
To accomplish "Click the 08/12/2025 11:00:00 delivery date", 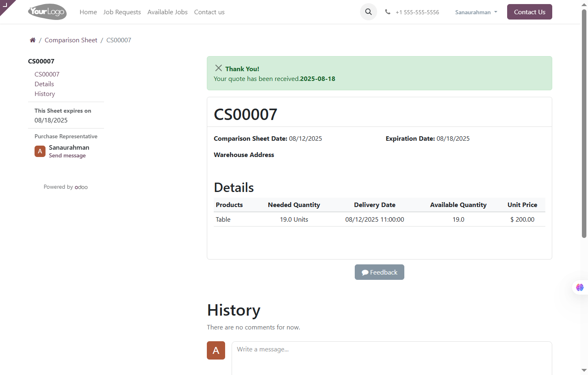I will pyautogui.click(x=375, y=219).
